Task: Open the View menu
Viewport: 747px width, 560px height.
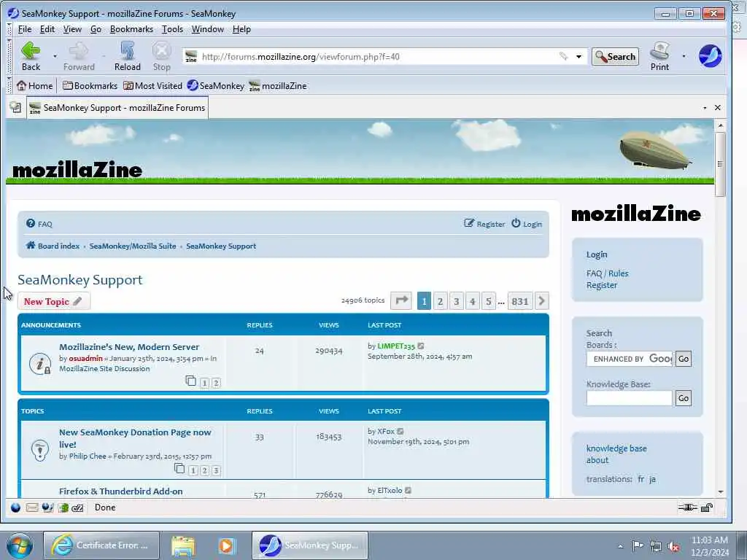Action: [72, 29]
